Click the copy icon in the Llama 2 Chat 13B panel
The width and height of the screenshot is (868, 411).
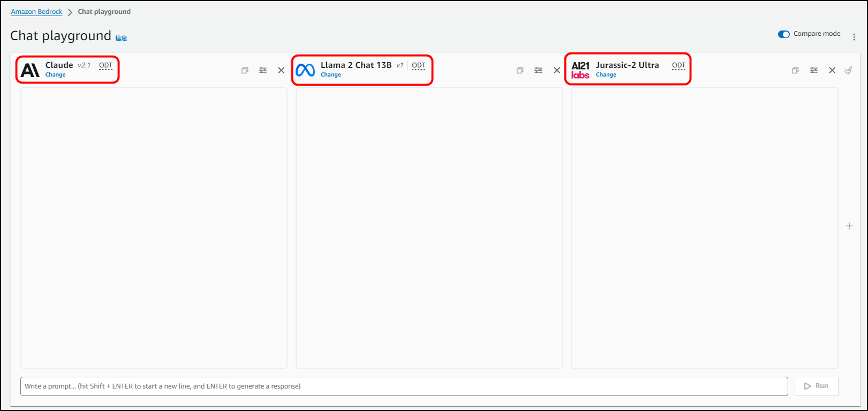tap(520, 70)
